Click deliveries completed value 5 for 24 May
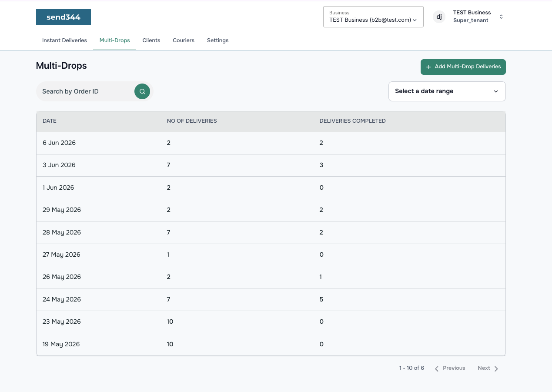 click(321, 299)
